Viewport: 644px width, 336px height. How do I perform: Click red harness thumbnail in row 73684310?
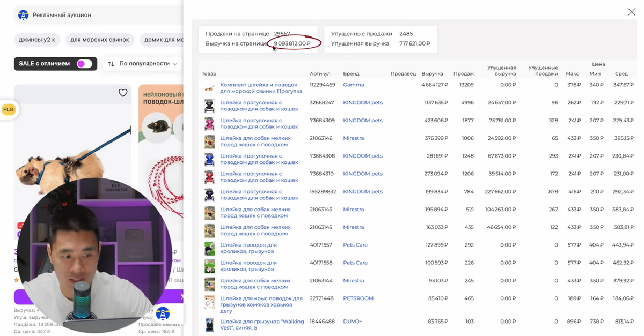pyautogui.click(x=209, y=177)
